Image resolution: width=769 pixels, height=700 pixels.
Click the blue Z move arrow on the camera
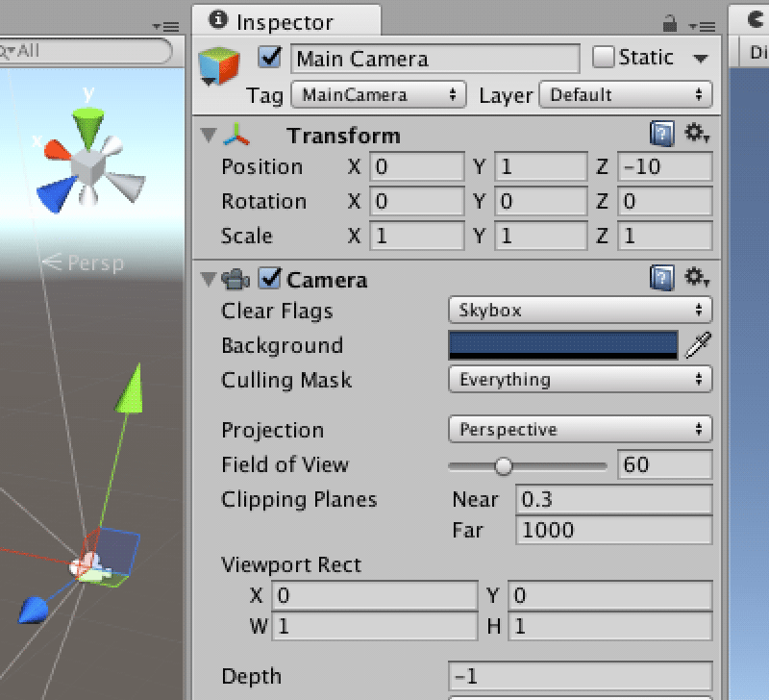pos(34,610)
